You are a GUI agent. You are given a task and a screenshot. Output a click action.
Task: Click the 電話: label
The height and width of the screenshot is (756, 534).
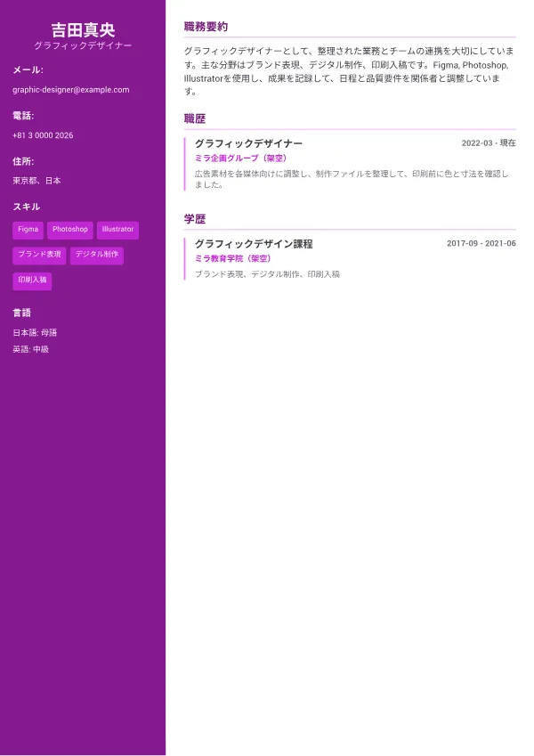pyautogui.click(x=23, y=116)
